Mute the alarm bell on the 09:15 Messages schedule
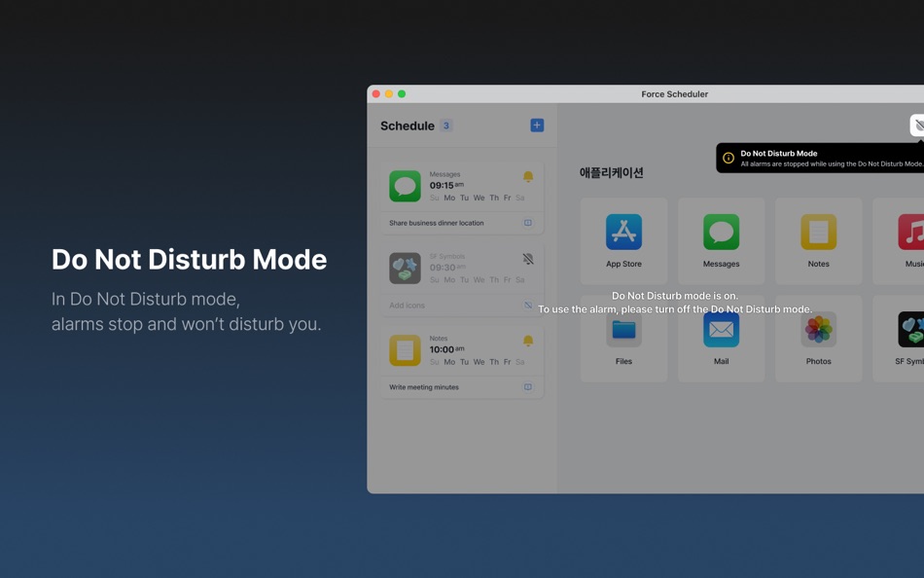 tap(526, 176)
